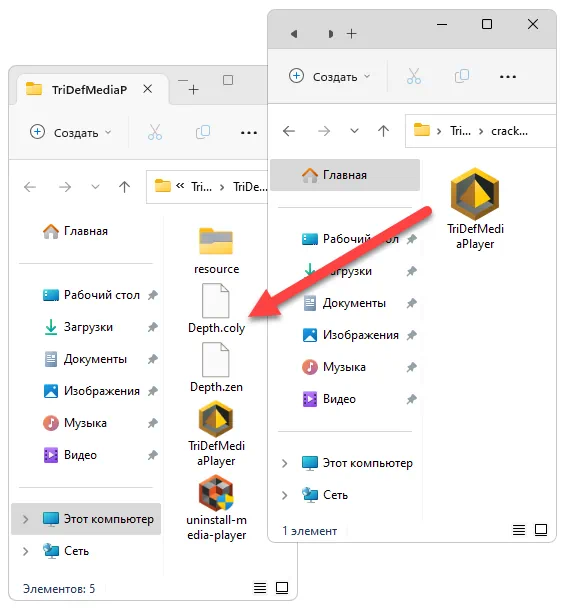Open 'Загрузки' in left window sidebar

click(88, 327)
